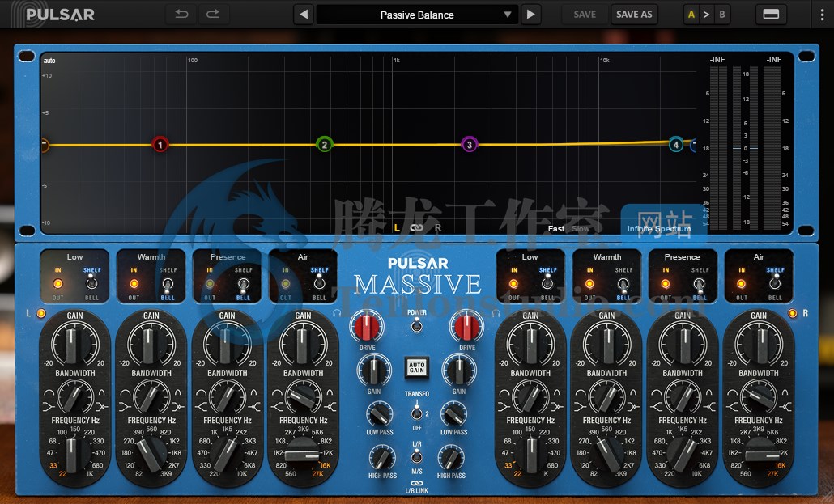Open the GUI resize icon at top right
The width and height of the screenshot is (834, 504).
pos(771,14)
